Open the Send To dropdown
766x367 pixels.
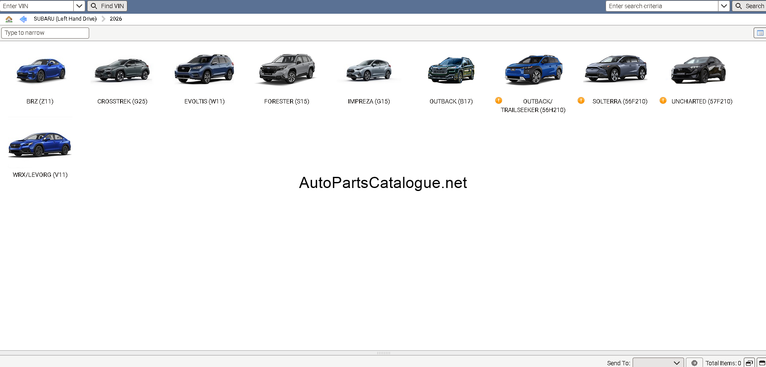click(x=658, y=363)
